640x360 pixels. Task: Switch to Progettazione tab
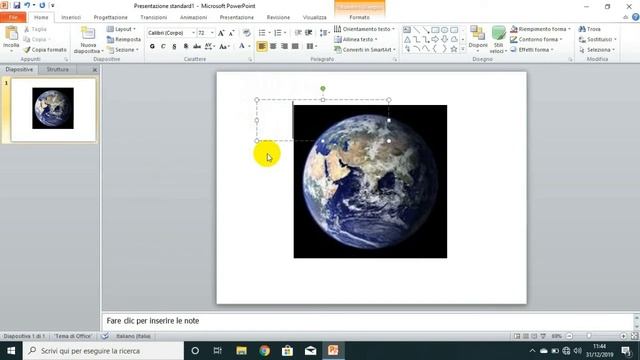[111, 18]
